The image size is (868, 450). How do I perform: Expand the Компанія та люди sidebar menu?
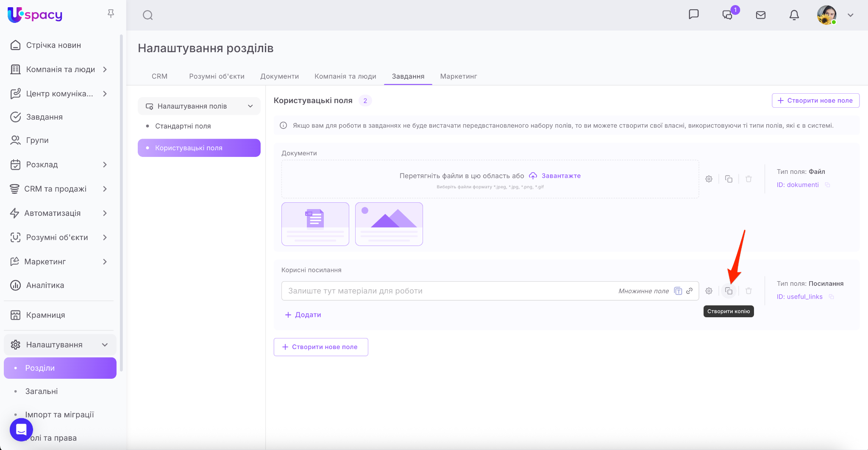(x=105, y=70)
